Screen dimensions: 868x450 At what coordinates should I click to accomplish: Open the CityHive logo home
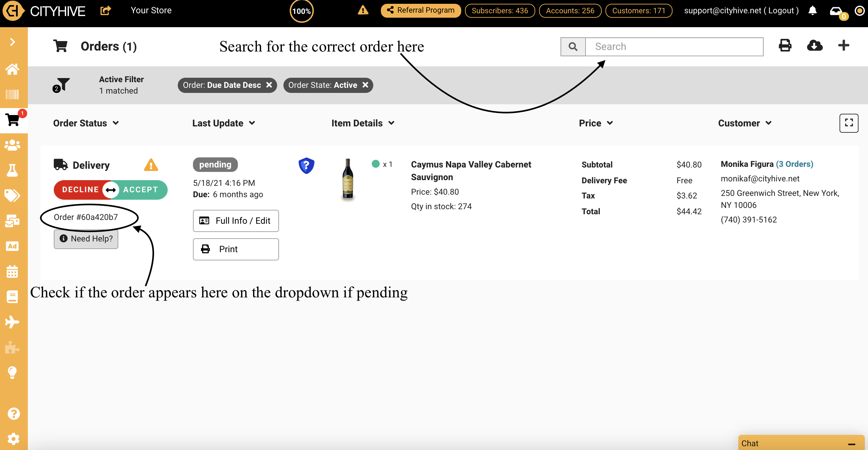44,11
